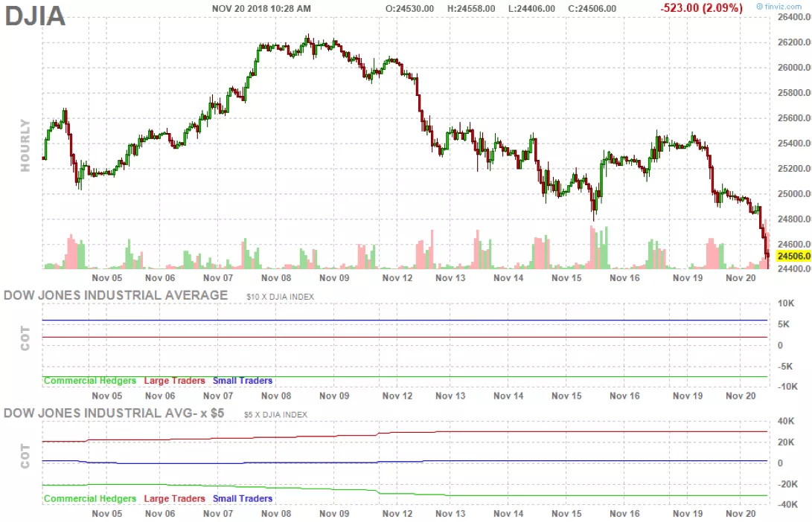812x522 pixels.
Task: Click the NOV 20 2018 timestamp
Action: click(x=261, y=8)
